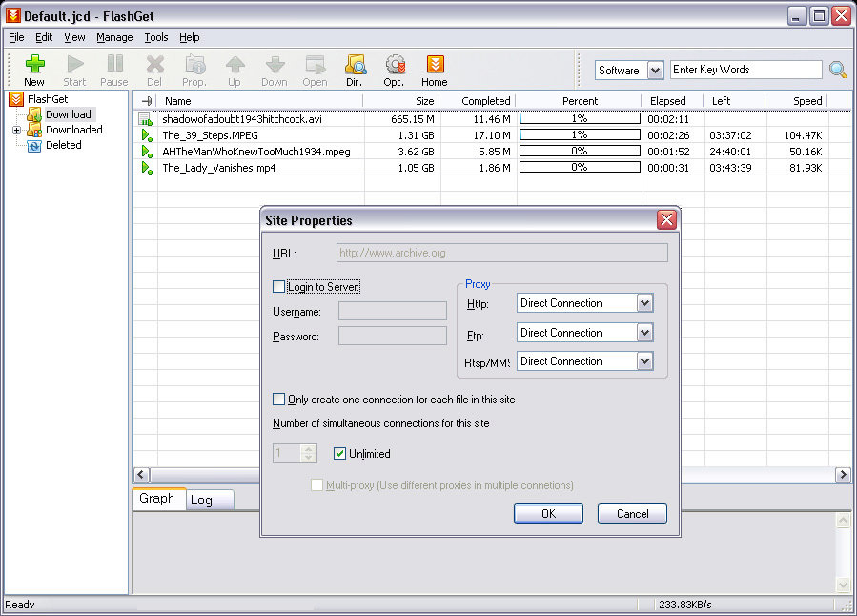This screenshot has width=857, height=616.
Task: Click the Start toolbar icon
Action: coord(75,65)
